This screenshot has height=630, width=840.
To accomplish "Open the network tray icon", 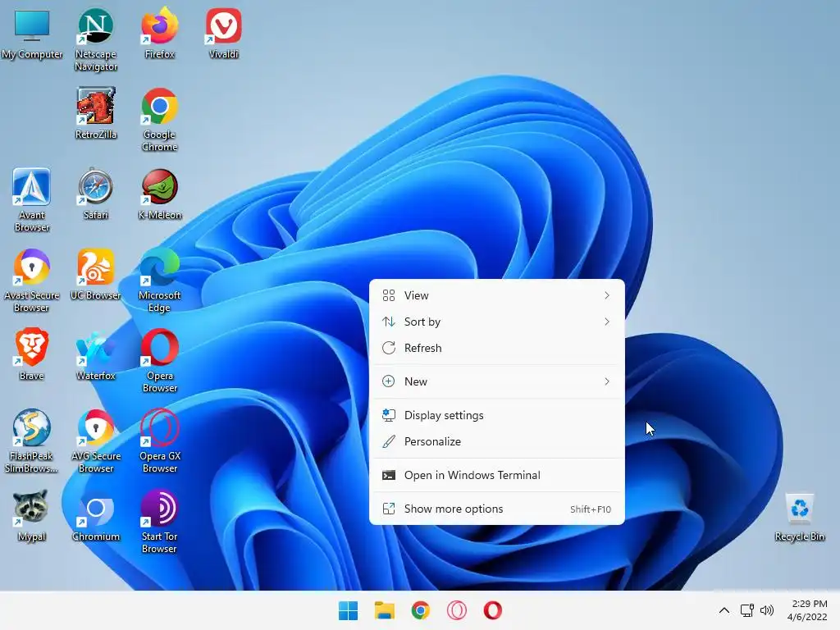I will [746, 610].
